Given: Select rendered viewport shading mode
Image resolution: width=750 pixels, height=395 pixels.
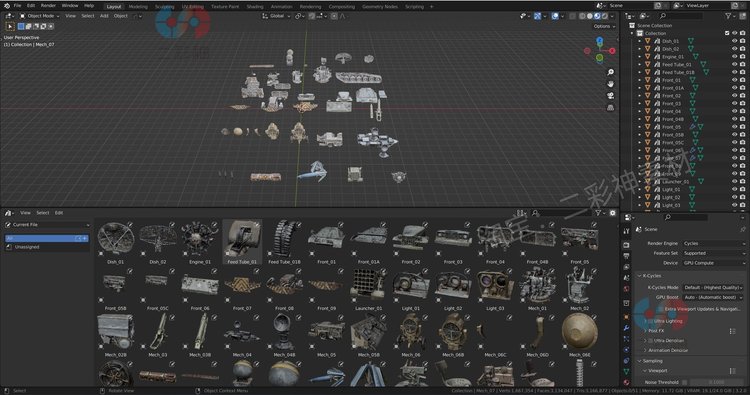Looking at the screenshot, I should (x=605, y=16).
